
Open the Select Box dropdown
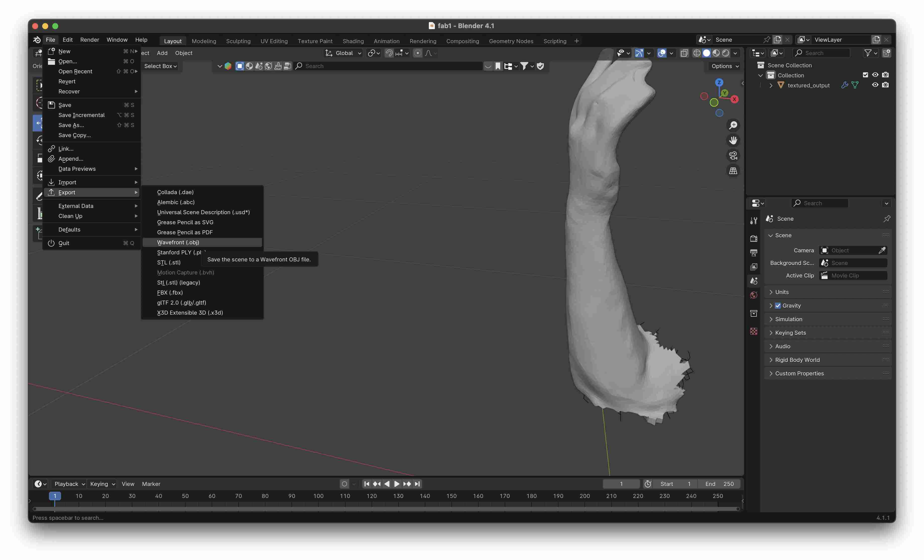tap(160, 66)
